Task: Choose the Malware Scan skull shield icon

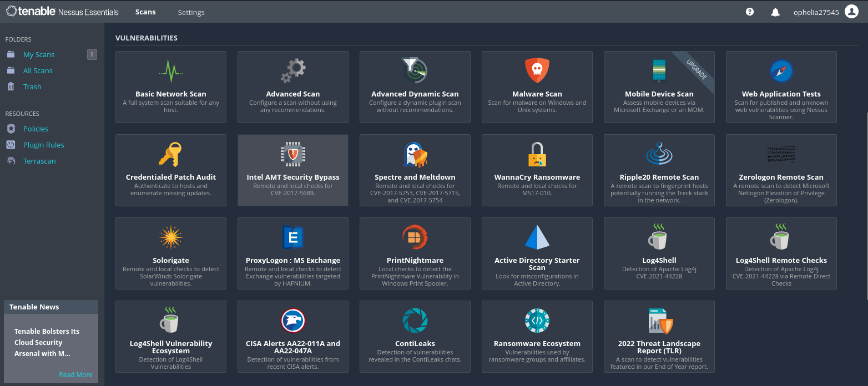Action: pyautogui.click(x=537, y=70)
